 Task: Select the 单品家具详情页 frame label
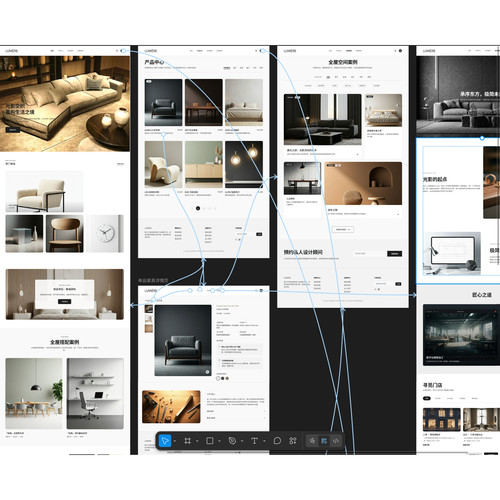click(153, 281)
